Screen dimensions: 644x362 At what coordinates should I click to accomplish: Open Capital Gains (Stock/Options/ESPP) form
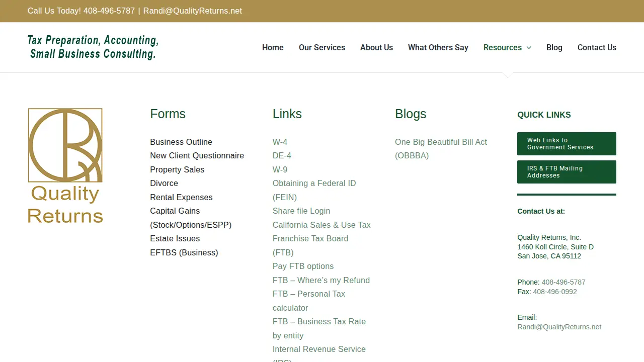click(191, 218)
